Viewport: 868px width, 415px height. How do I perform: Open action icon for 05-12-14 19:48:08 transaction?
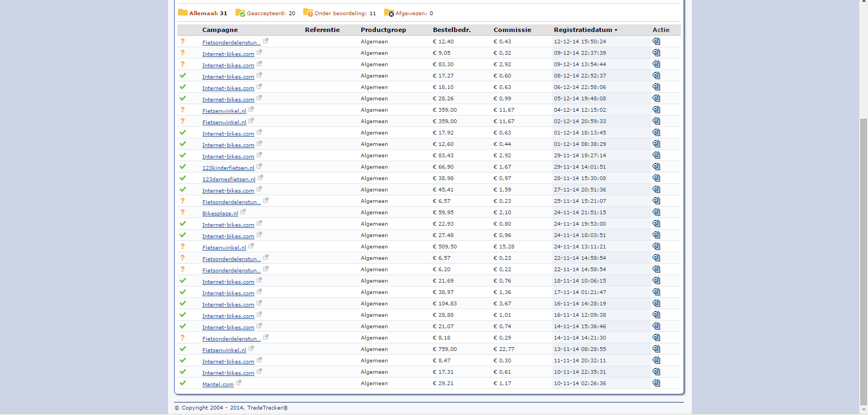tap(656, 98)
